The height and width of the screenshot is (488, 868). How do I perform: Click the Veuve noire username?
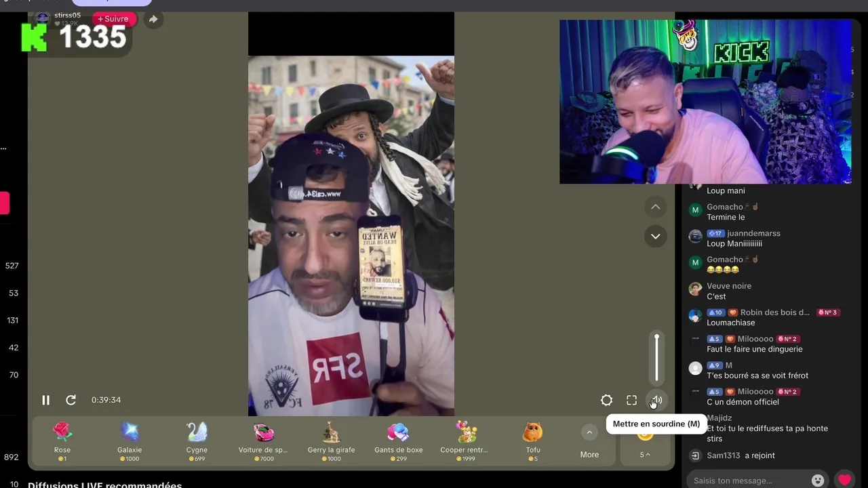[x=728, y=286]
